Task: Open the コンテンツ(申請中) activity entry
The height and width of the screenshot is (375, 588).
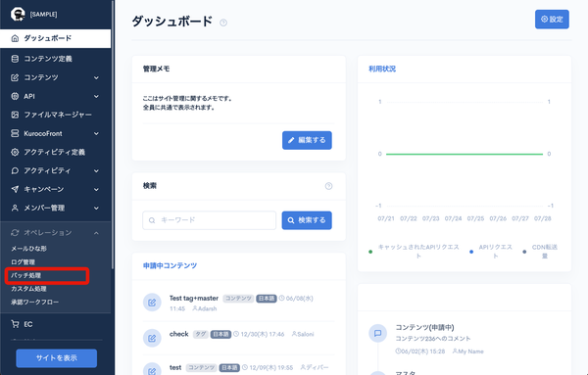Action: tap(425, 327)
